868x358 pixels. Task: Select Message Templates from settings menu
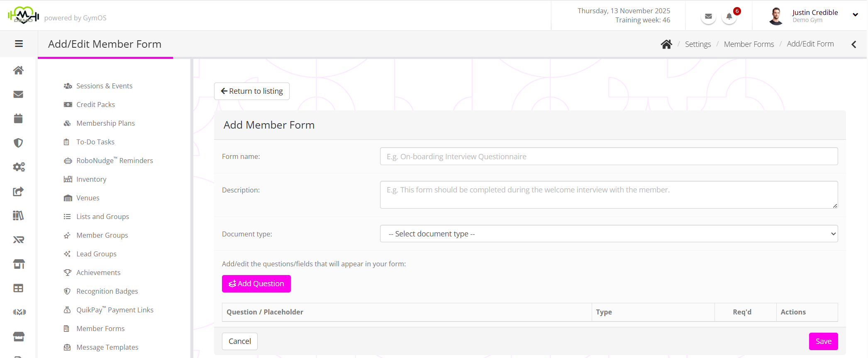107,347
